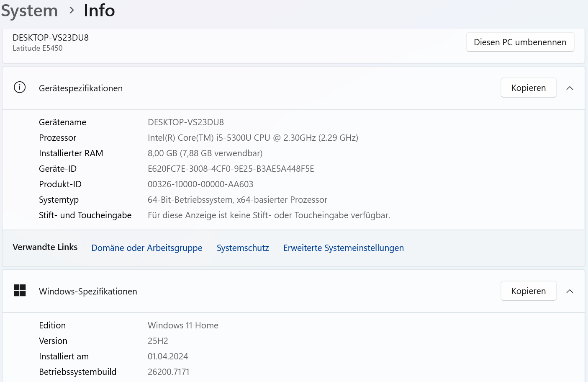Open the Systemschutz link
The height and width of the screenshot is (382, 588).
coord(243,248)
